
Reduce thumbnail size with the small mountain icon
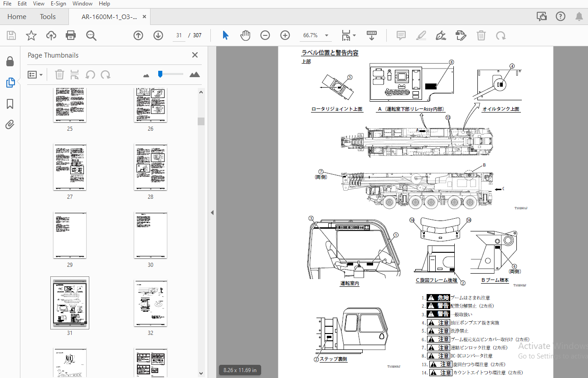pyautogui.click(x=146, y=75)
